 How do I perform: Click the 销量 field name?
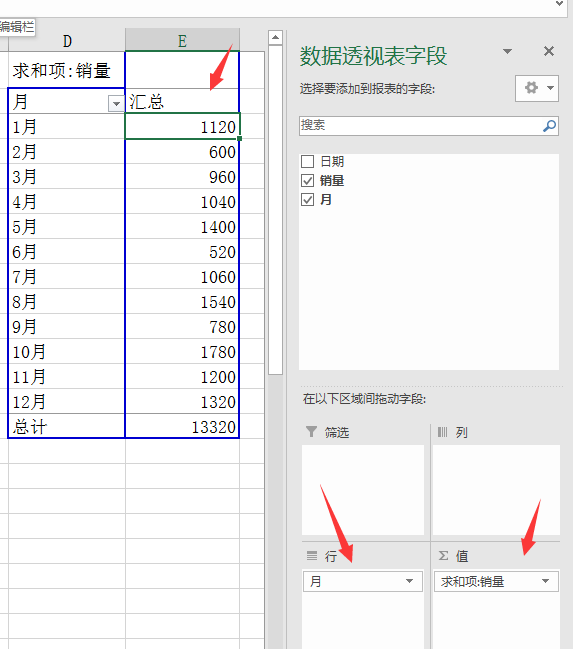click(332, 180)
